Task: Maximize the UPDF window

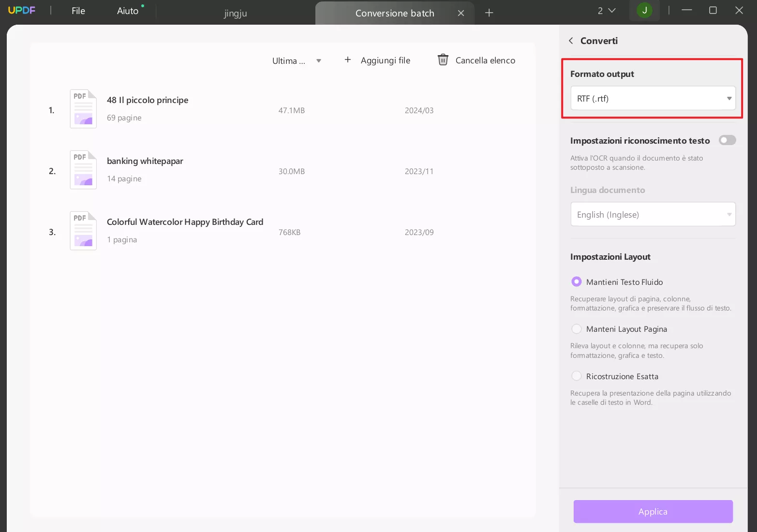Action: pyautogui.click(x=713, y=10)
